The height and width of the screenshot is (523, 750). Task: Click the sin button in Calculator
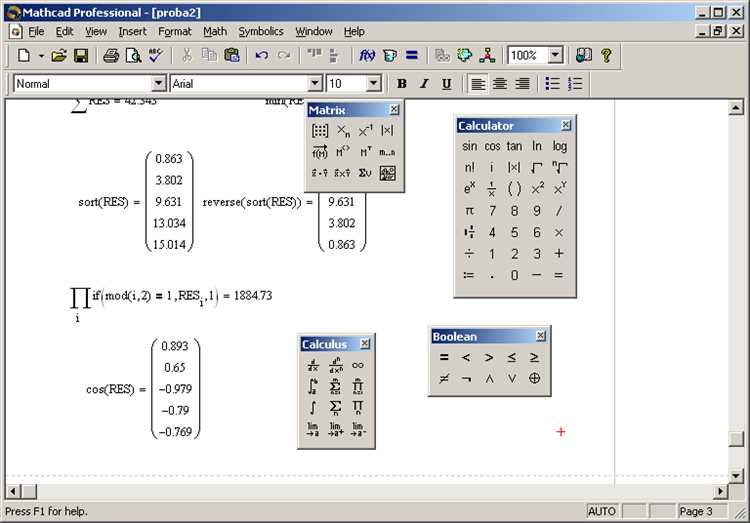tap(469, 146)
